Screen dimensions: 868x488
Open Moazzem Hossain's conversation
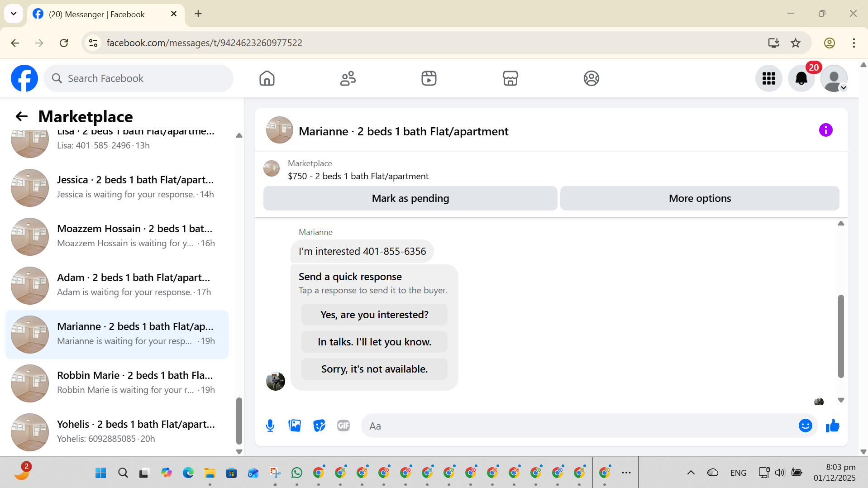117,236
